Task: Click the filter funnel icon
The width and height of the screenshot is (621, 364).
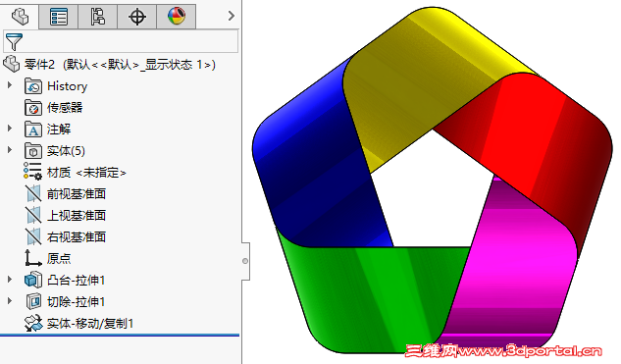Action: (14, 41)
